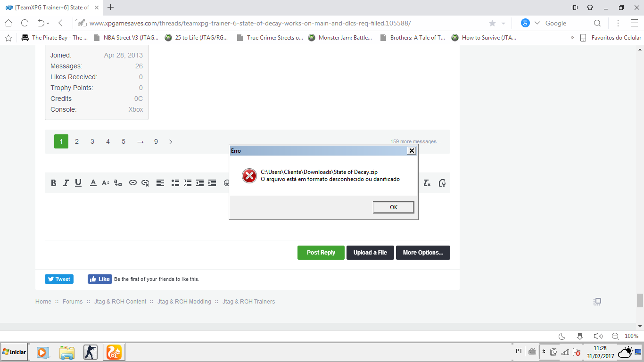Reload the page with refresh icon

(25, 23)
